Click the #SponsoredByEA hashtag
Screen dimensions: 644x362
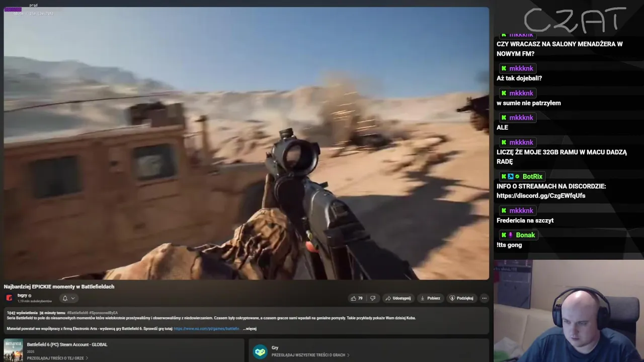(104, 313)
